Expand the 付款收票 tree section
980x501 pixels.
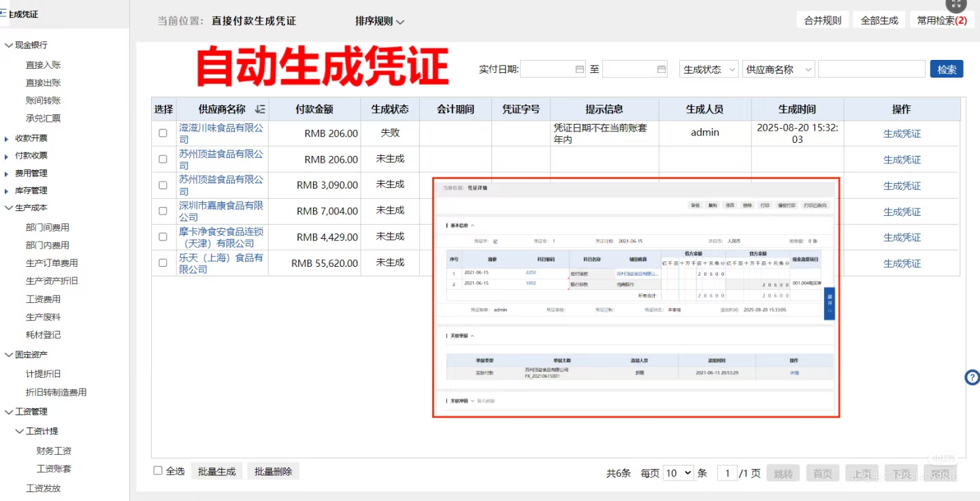point(7,156)
